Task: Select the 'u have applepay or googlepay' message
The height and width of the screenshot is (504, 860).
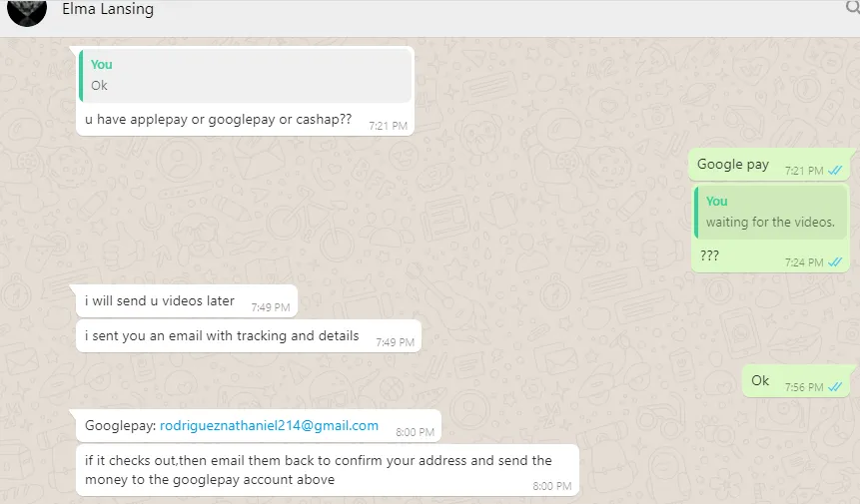Action: click(219, 120)
